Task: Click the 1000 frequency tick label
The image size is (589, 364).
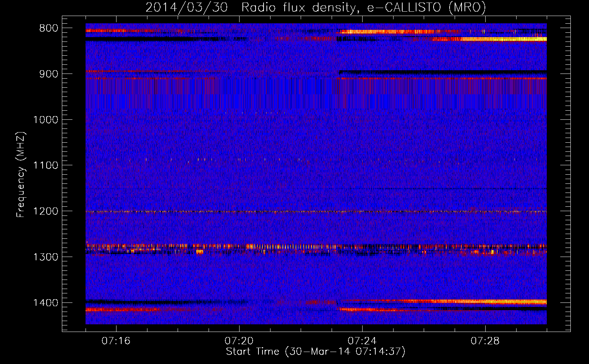Action: click(46, 120)
